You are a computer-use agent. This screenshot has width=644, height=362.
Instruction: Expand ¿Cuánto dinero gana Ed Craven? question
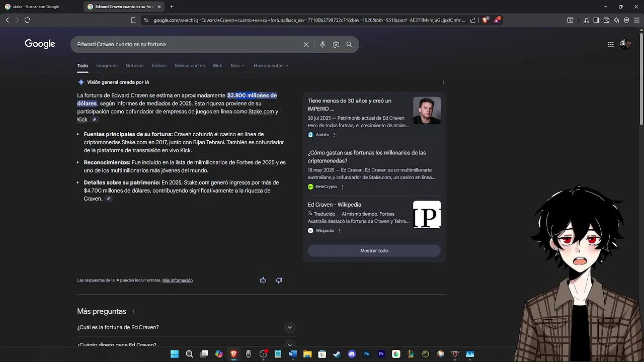tap(186, 344)
